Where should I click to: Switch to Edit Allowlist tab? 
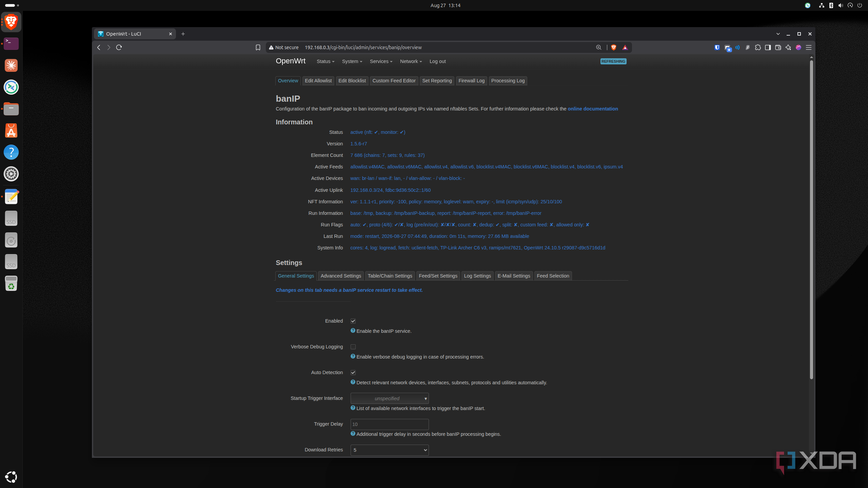(318, 81)
